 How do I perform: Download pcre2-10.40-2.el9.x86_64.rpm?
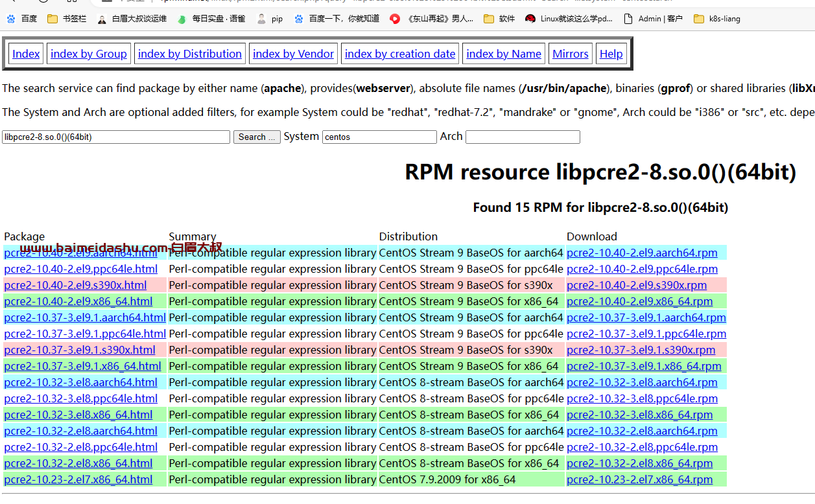(640, 301)
